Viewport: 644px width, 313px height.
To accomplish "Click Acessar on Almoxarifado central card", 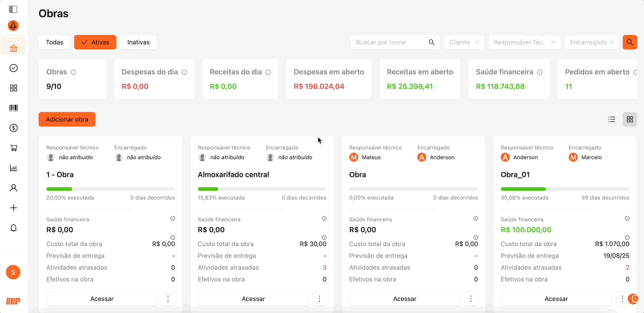I will point(253,299).
